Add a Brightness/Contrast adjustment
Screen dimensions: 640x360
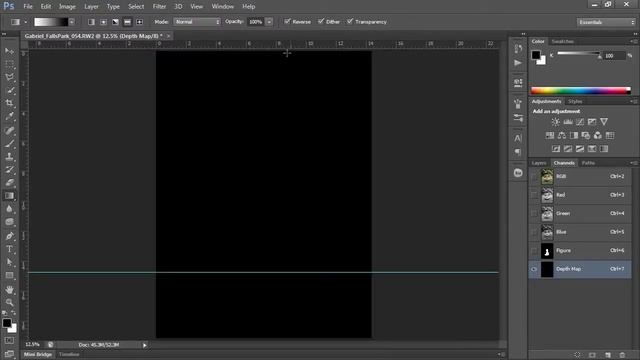556,122
